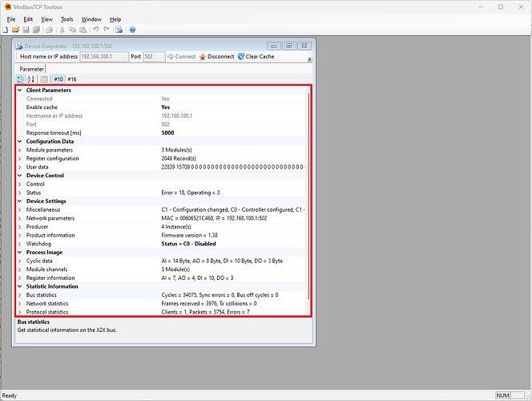Collapse the Configuration Data group

pyautogui.click(x=20, y=142)
